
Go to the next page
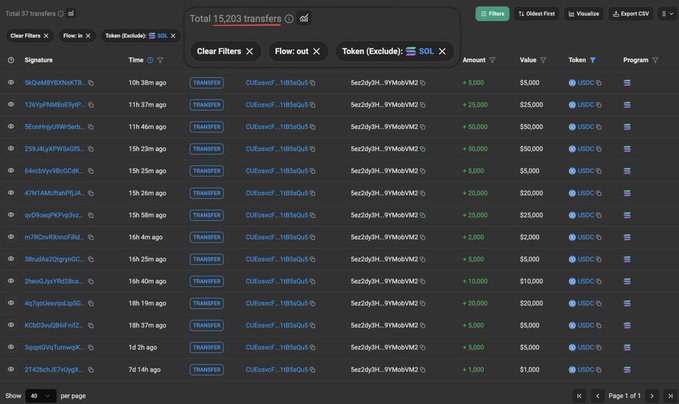click(652, 396)
